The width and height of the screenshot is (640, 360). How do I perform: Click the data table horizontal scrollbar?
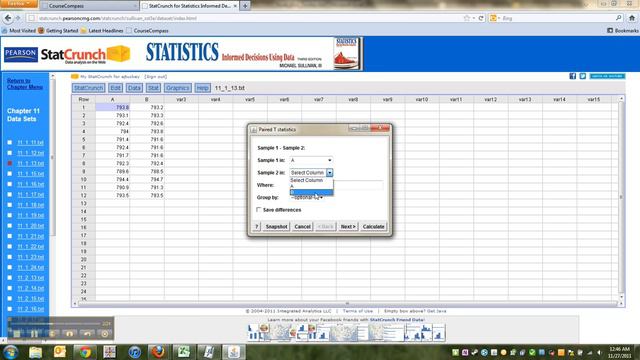[x=347, y=304]
